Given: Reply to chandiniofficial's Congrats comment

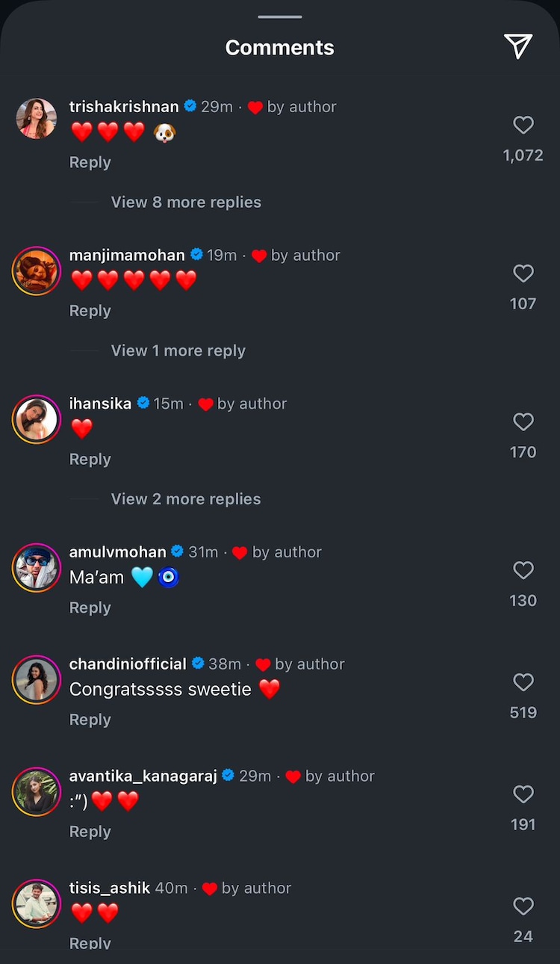Looking at the screenshot, I should point(90,720).
